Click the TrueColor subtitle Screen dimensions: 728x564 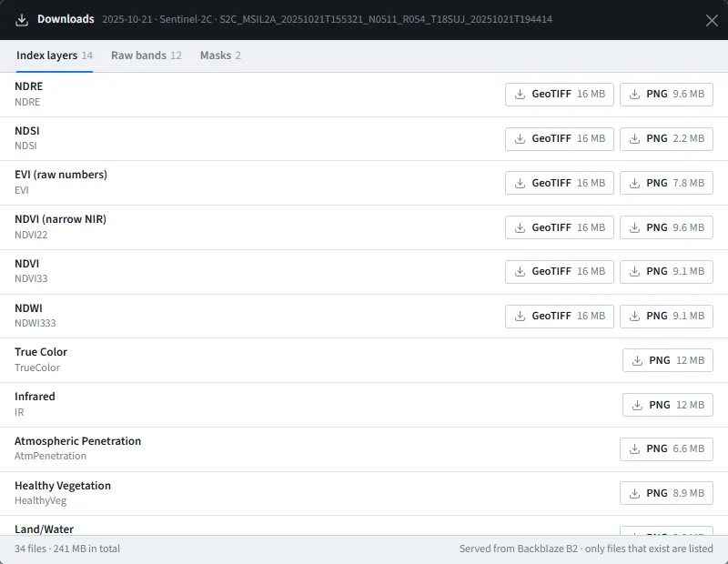37,368
